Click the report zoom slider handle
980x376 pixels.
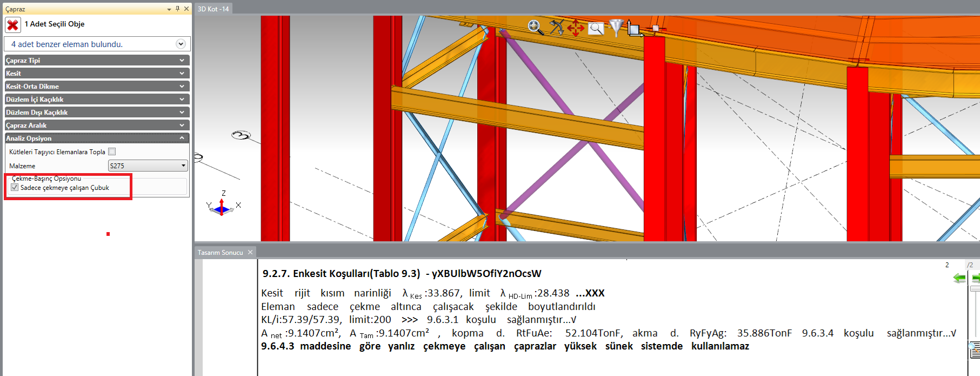point(975,289)
